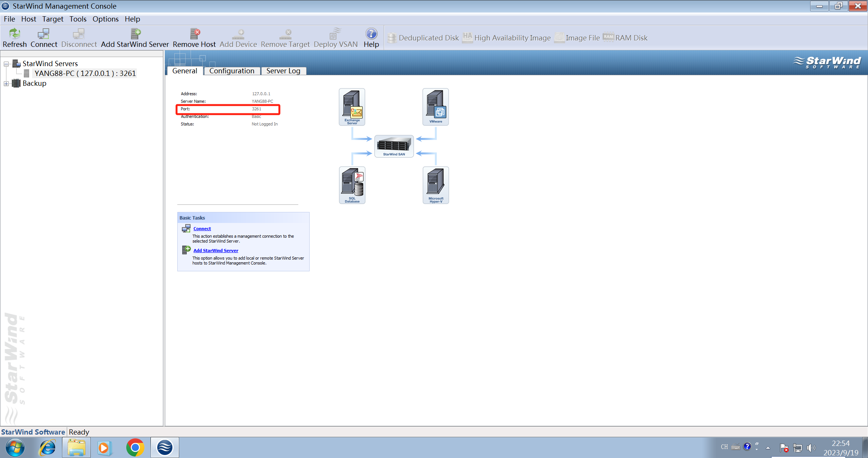This screenshot has height=458, width=868.
Task: Click the VMware server diagram icon
Action: click(x=436, y=107)
